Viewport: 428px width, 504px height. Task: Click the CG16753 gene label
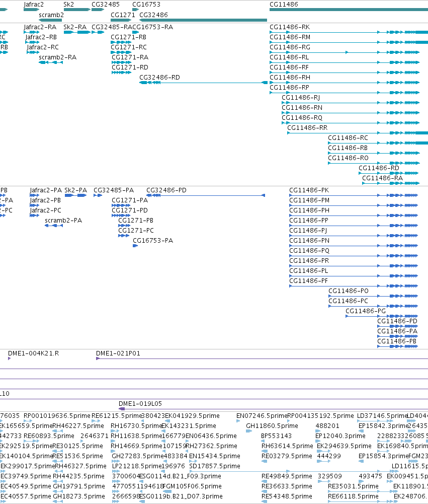[146, 5]
